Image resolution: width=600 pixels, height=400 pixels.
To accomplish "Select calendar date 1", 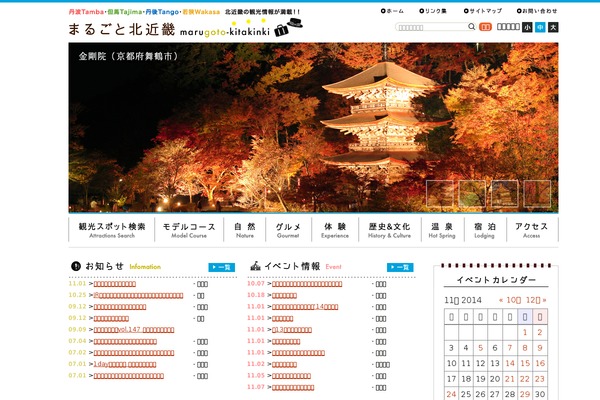I will pyautogui.click(x=525, y=332).
